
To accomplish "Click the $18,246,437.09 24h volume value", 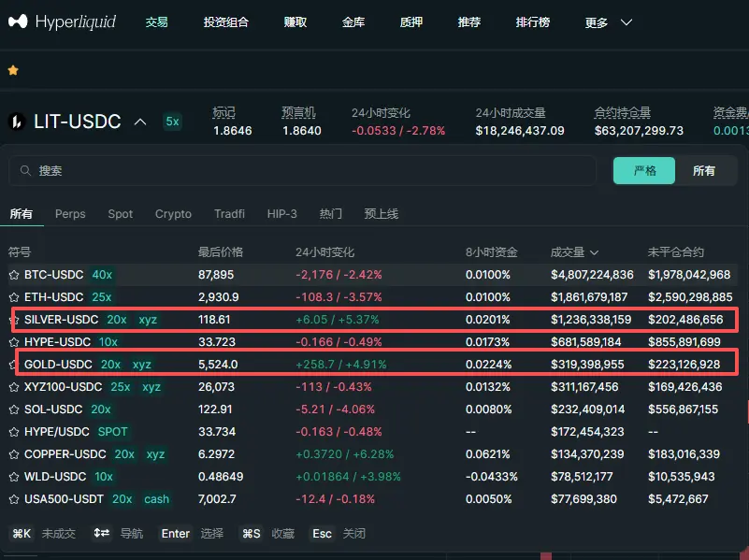I will coord(520,131).
